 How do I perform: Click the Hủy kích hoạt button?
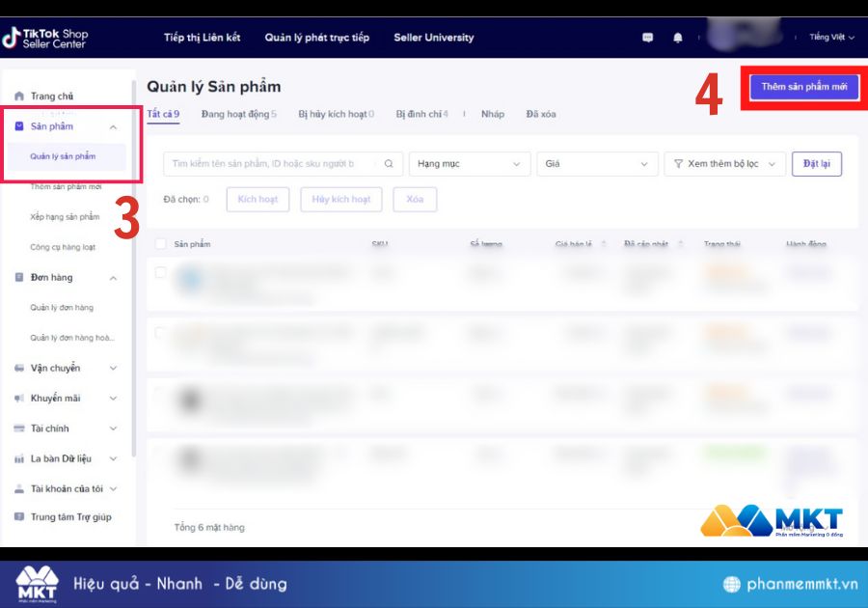341,200
